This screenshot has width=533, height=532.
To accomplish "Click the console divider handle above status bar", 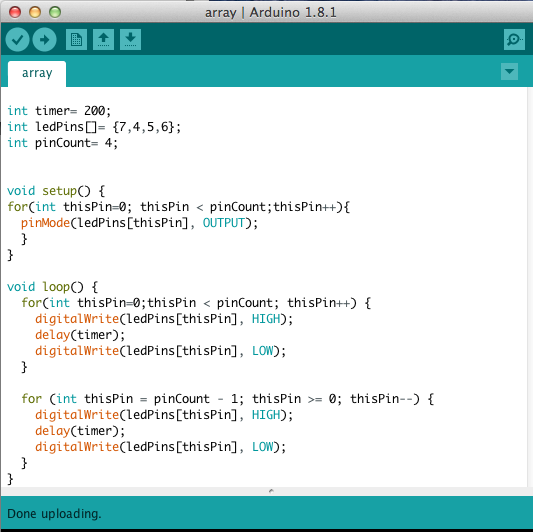I will click(x=271, y=491).
